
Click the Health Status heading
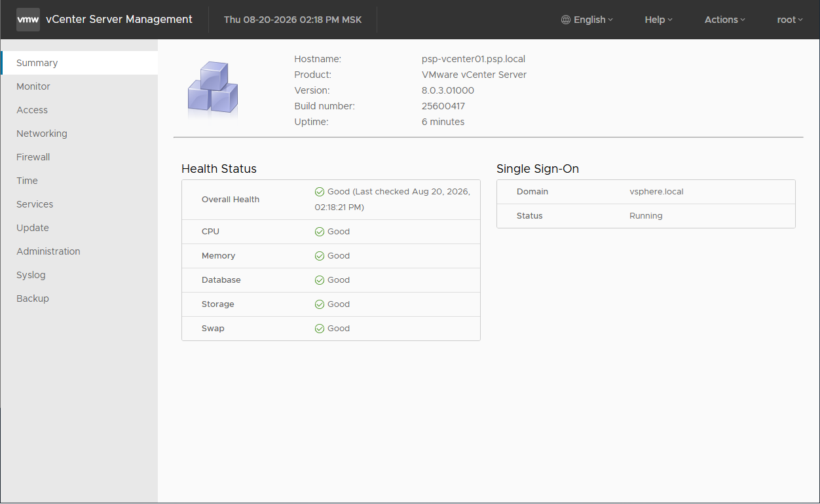[x=219, y=169]
